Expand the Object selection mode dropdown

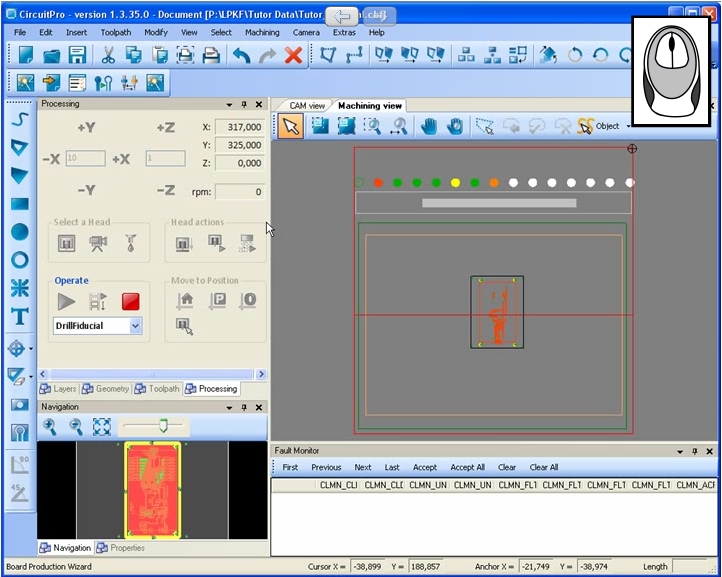point(628,127)
